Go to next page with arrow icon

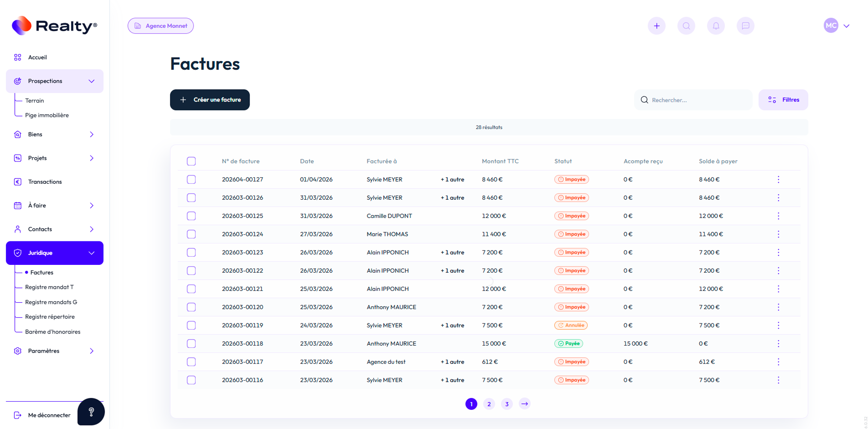point(524,404)
